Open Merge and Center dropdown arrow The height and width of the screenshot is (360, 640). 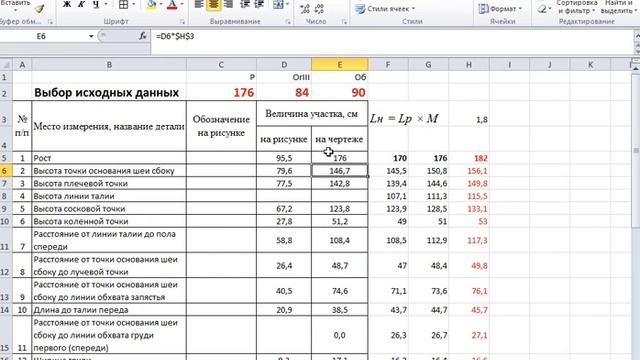click(287, 4)
